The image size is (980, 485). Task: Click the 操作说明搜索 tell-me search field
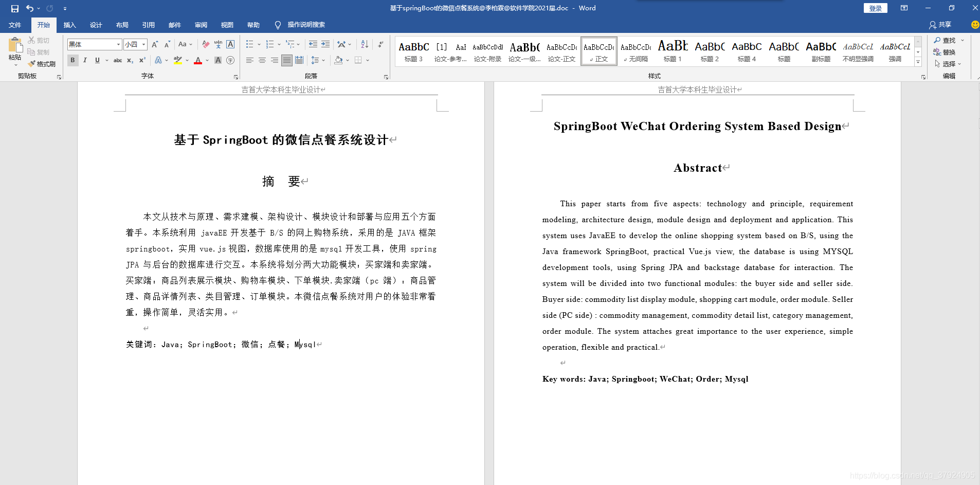pos(306,25)
